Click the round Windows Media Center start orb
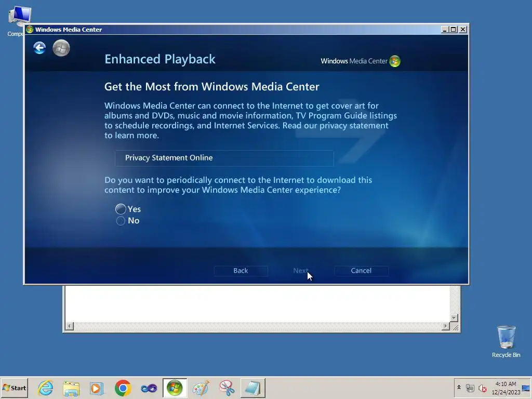Screen dimensions: 532x399 (61, 48)
